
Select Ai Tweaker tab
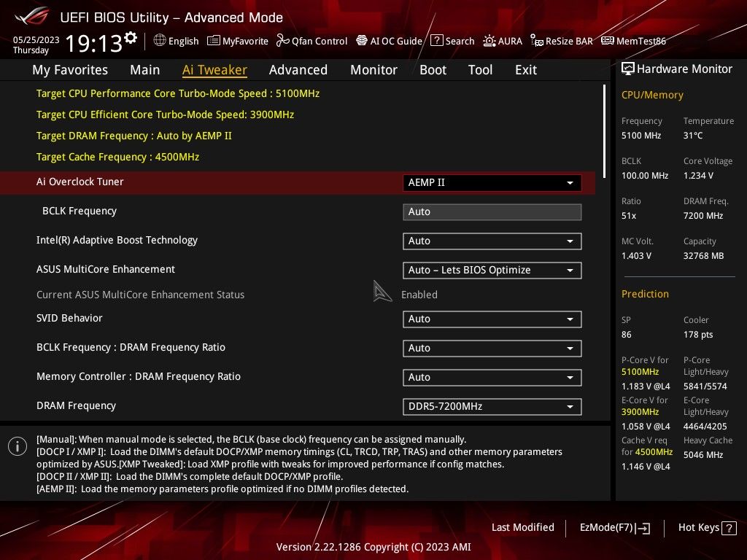click(215, 70)
